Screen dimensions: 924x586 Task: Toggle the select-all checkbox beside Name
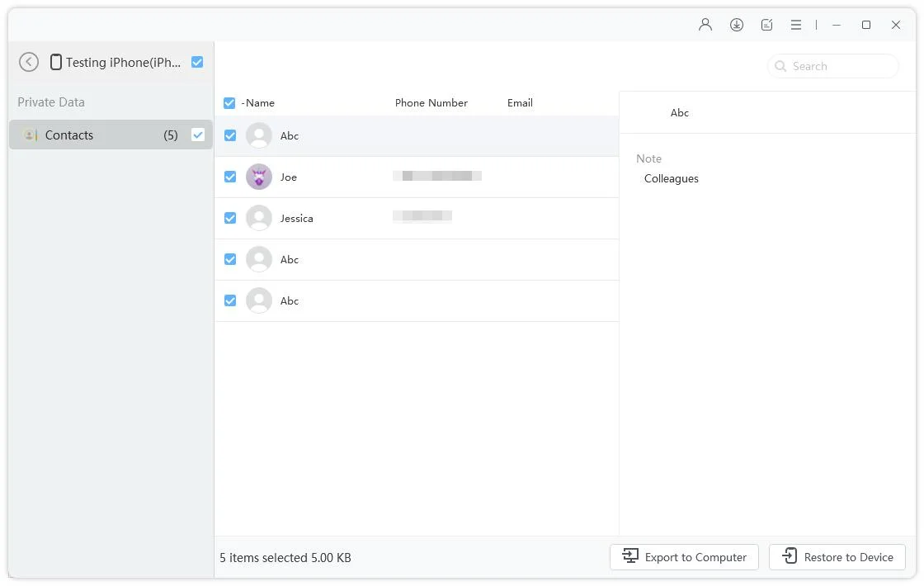(229, 103)
